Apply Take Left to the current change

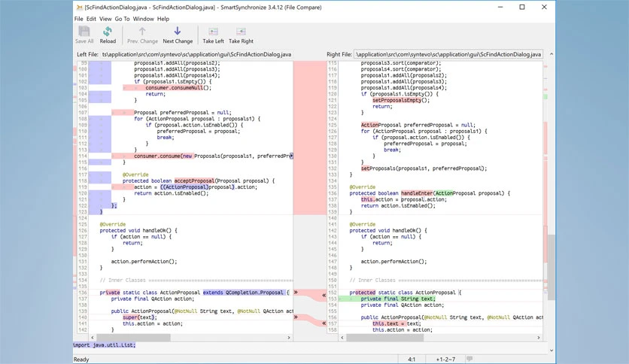click(213, 35)
